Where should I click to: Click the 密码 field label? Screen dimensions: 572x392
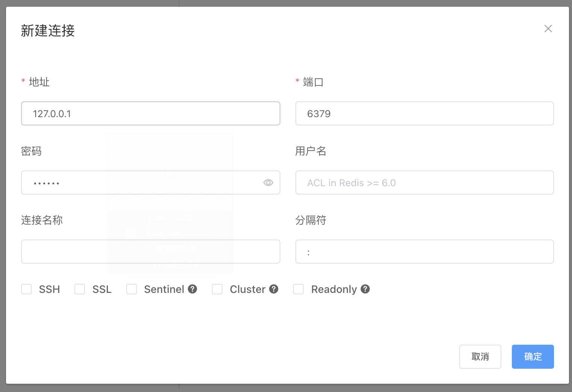click(x=31, y=151)
